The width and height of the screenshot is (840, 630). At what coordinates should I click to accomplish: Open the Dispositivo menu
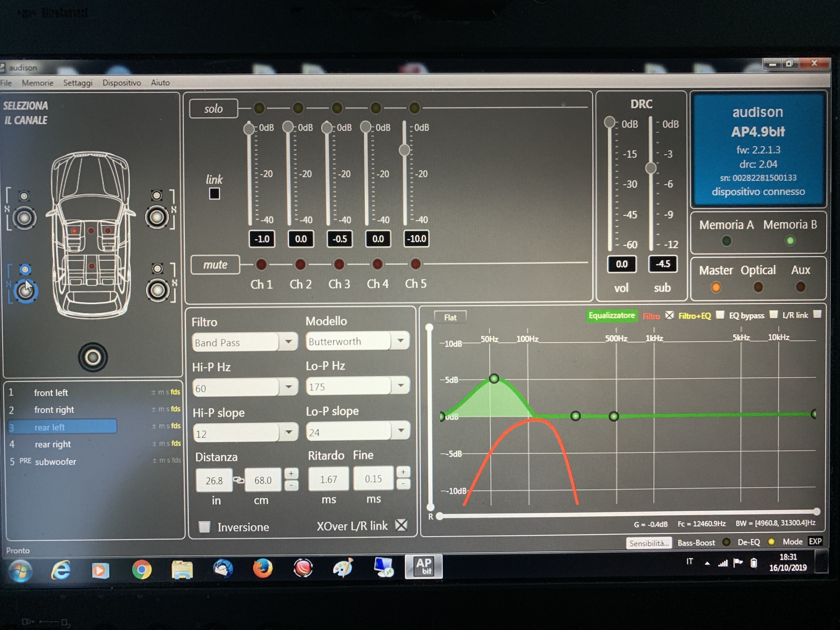[121, 82]
